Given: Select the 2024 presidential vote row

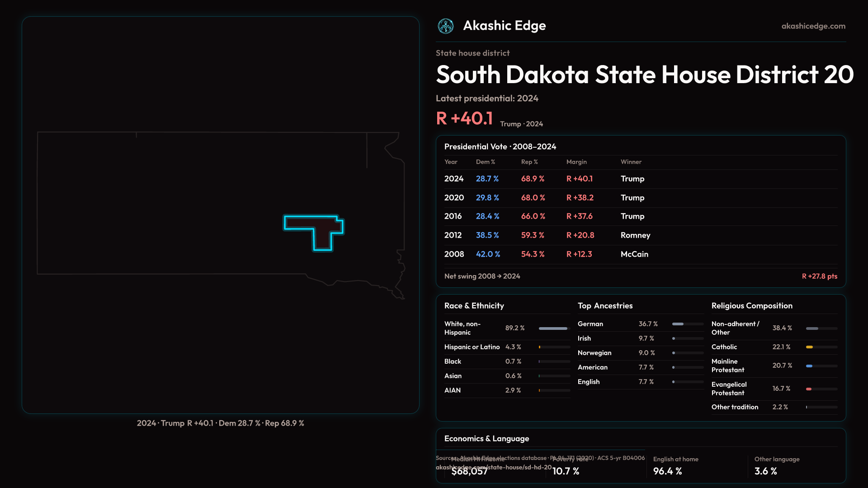Looking at the screenshot, I should (x=640, y=179).
